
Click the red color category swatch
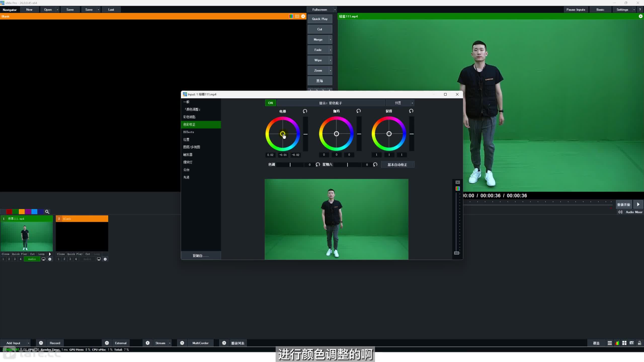click(9, 212)
